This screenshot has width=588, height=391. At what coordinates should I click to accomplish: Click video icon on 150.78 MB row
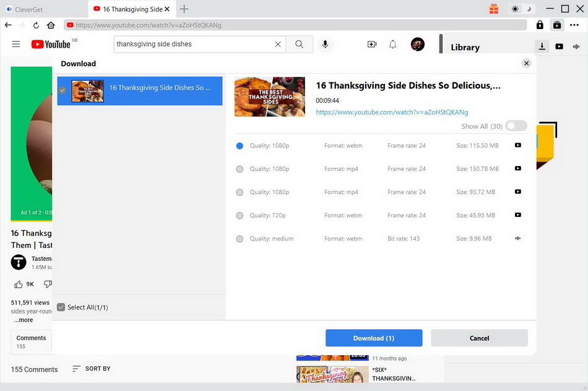pyautogui.click(x=518, y=169)
